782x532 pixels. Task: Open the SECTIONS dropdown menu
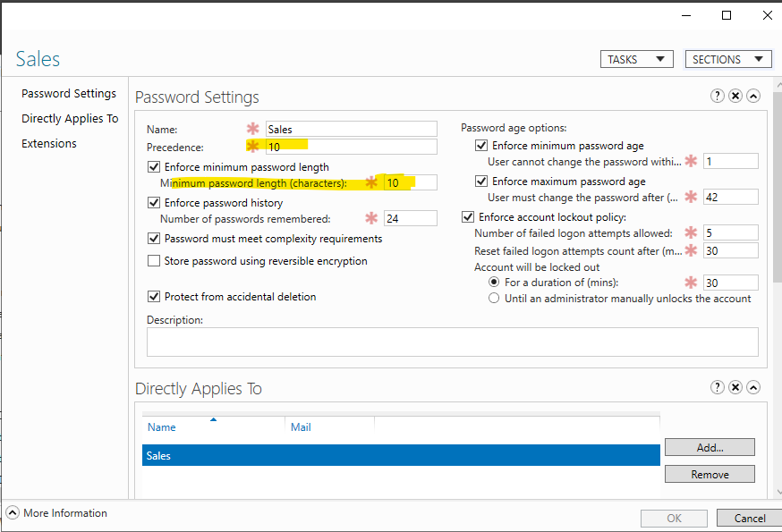click(x=727, y=59)
